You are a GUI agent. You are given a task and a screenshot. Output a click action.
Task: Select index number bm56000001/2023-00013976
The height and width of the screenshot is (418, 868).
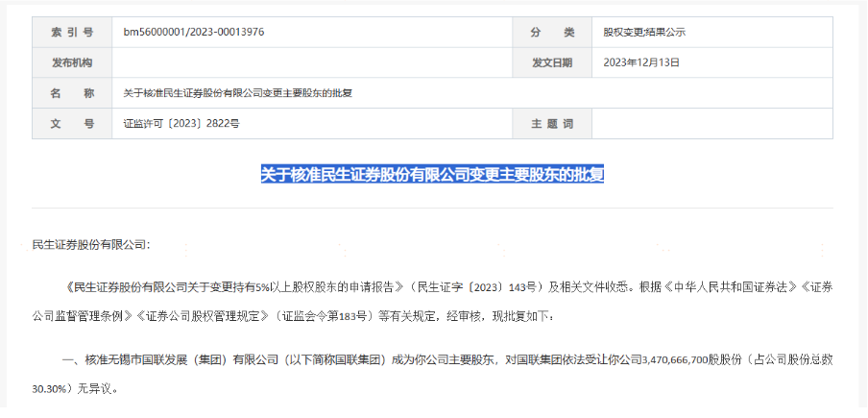pos(194,32)
